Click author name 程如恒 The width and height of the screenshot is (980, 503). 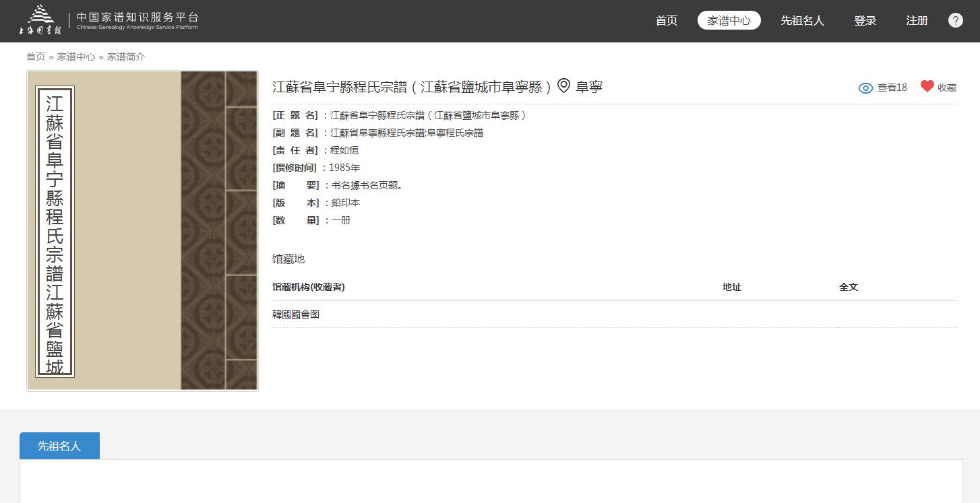(x=344, y=150)
